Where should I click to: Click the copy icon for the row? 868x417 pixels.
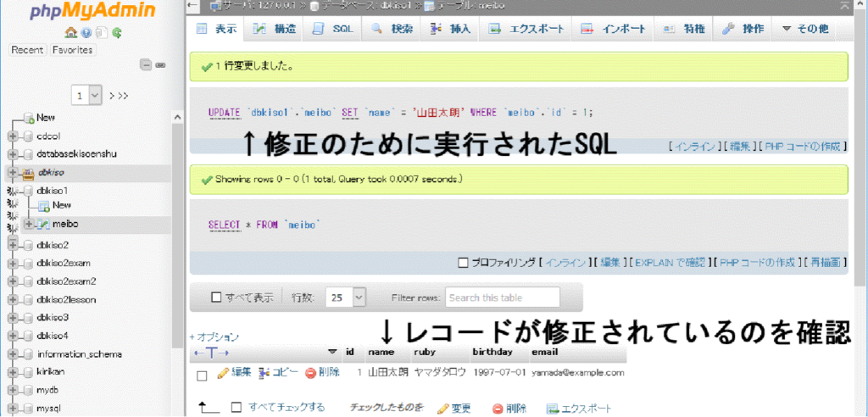click(264, 373)
